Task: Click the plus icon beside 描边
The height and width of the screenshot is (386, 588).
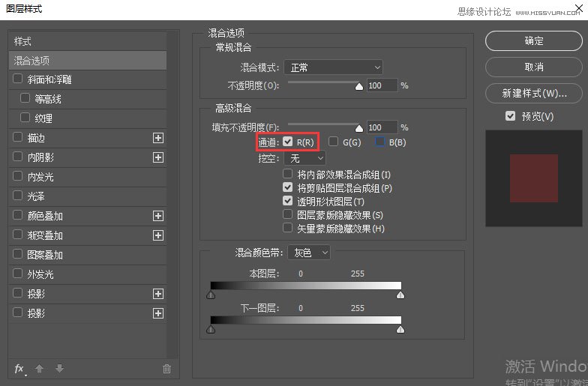Action: 158,138
